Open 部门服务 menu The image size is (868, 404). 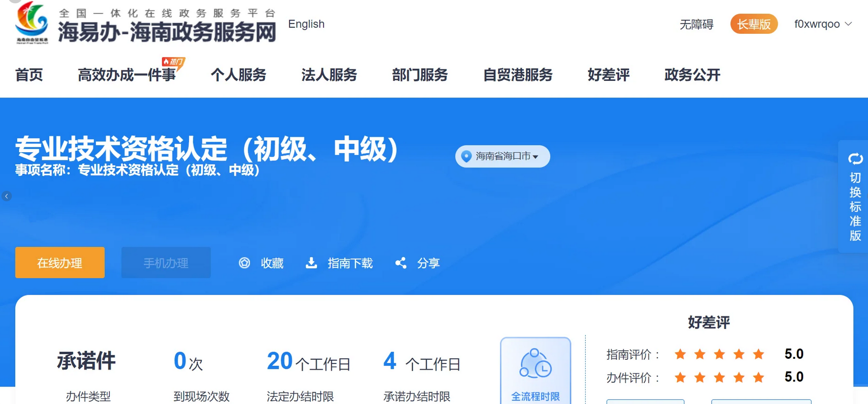tap(420, 75)
